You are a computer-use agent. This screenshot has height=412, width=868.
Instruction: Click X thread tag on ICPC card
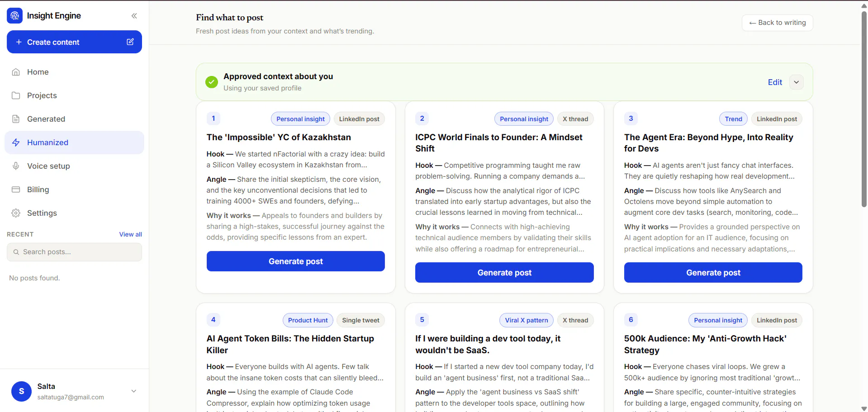[x=575, y=119]
